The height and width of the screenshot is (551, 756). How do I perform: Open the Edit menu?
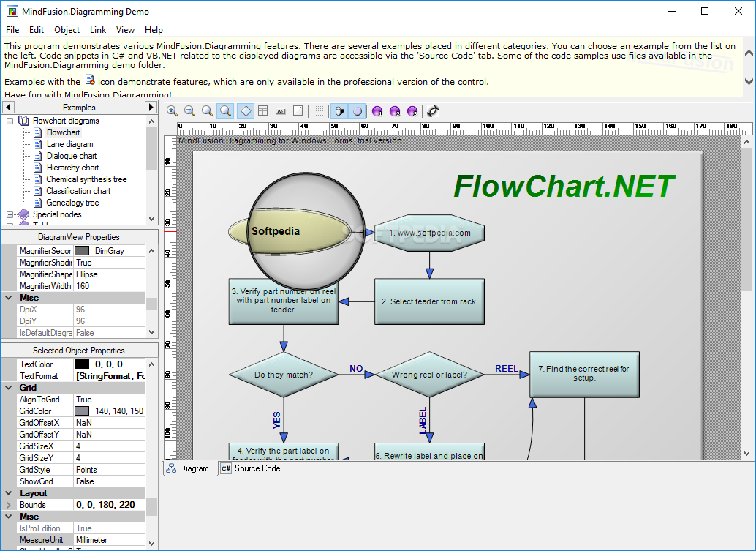click(x=37, y=30)
